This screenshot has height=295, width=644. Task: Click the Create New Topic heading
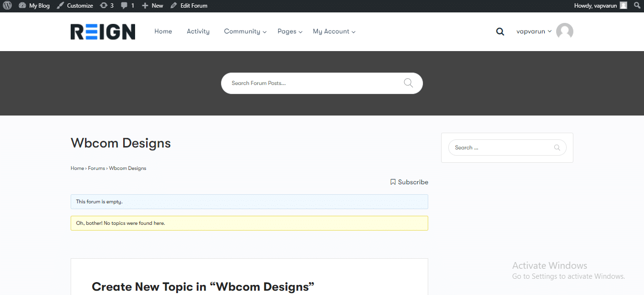point(203,287)
